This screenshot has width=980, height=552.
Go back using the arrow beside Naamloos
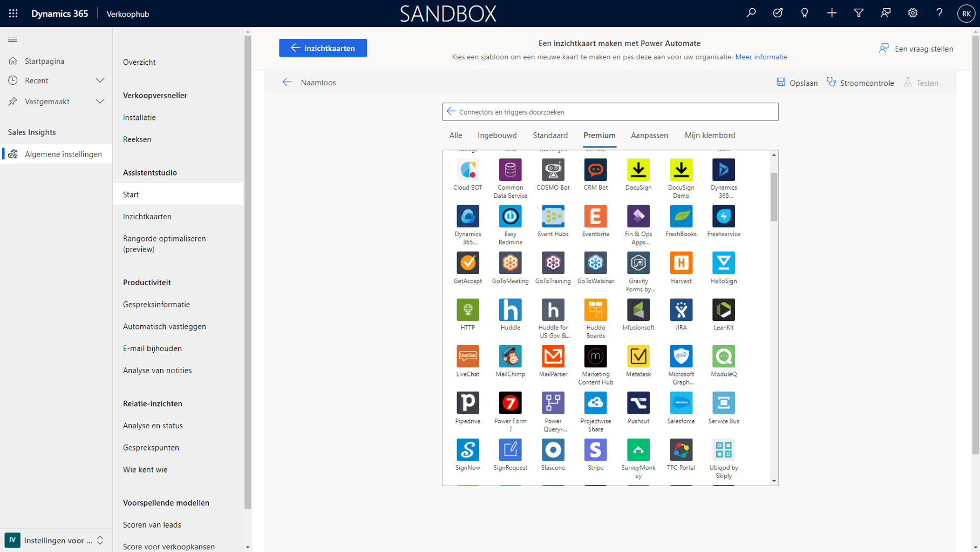[x=287, y=82]
